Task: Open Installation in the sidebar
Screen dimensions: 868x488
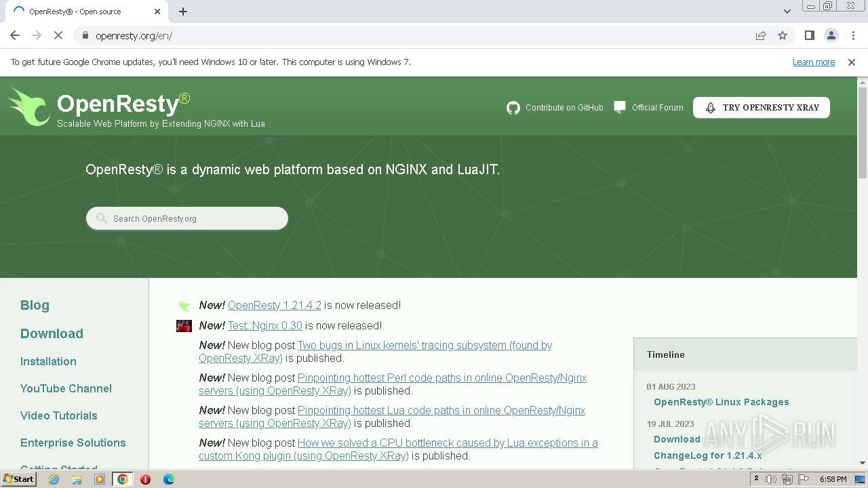Action: coord(48,361)
